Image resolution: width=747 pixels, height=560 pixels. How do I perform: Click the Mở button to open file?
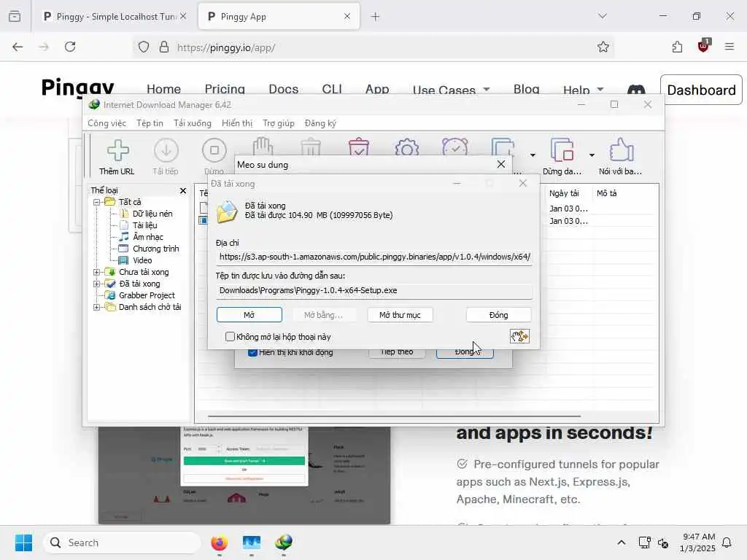click(249, 315)
